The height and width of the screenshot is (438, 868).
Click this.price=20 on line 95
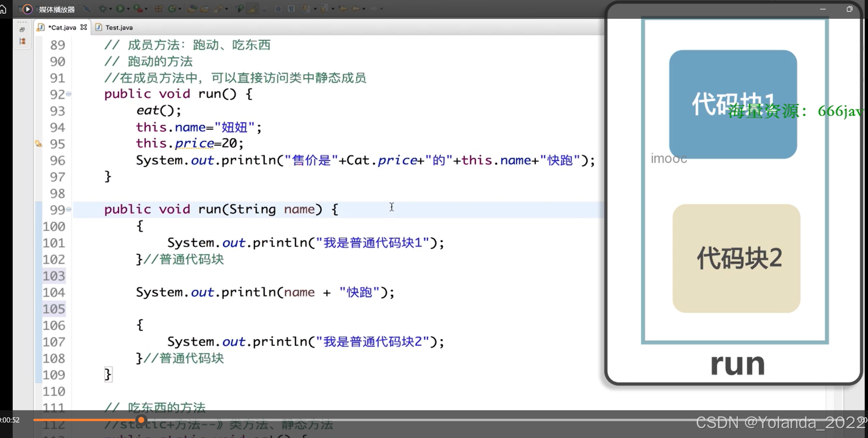(189, 143)
